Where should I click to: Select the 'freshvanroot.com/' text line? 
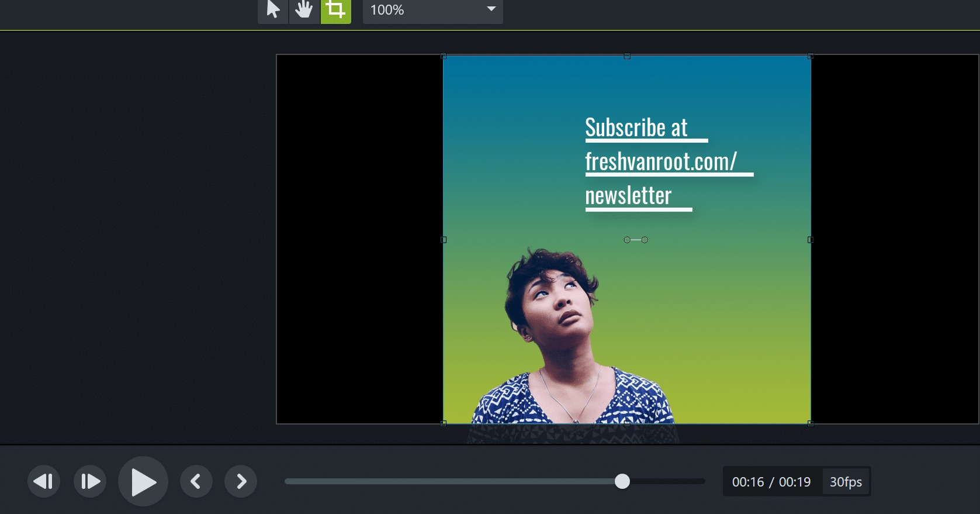pos(661,161)
